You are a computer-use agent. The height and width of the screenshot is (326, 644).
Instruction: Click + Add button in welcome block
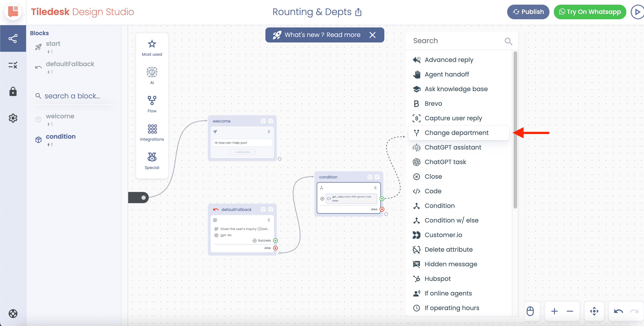242,152
